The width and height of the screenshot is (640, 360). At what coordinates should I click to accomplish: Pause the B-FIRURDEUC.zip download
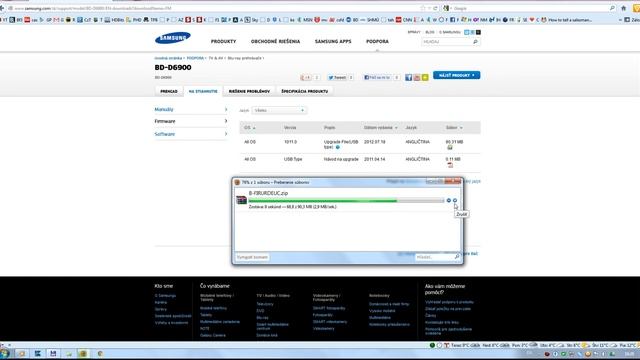click(x=449, y=200)
